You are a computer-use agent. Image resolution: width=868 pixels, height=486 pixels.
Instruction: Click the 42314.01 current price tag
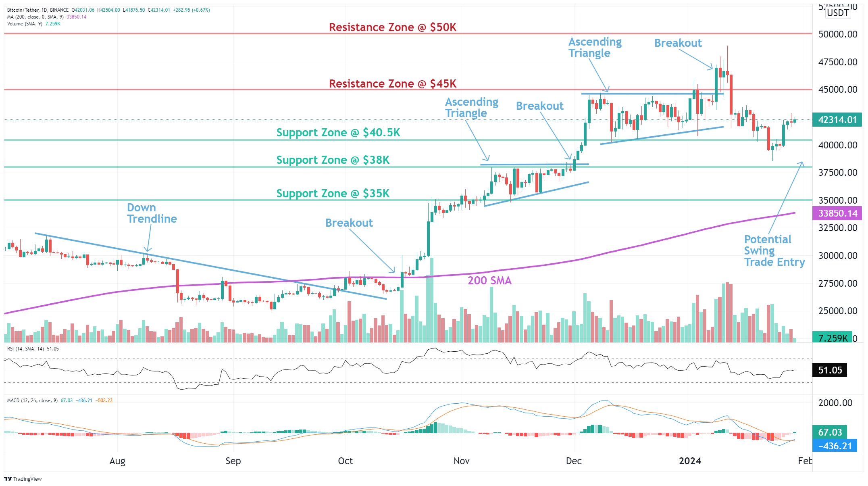coord(837,120)
